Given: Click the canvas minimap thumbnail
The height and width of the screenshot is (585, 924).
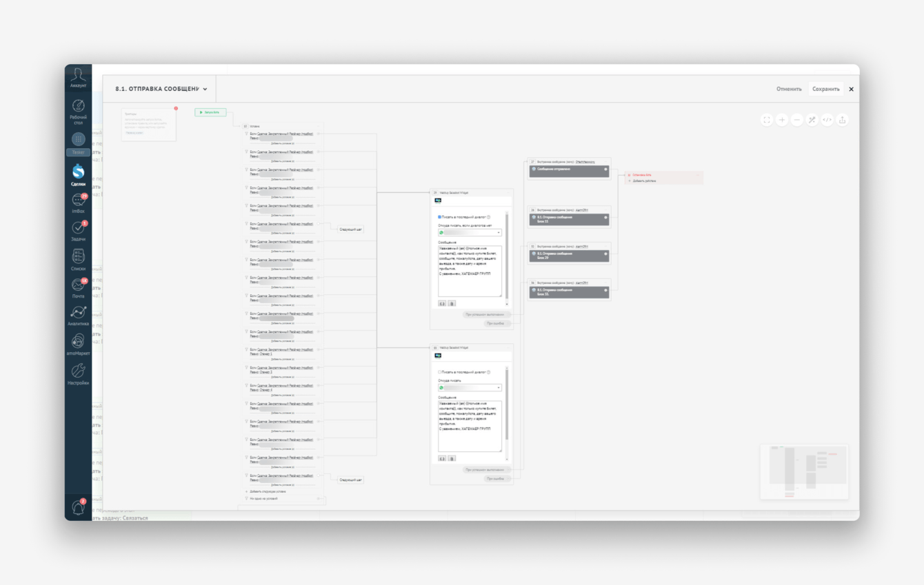Looking at the screenshot, I should [804, 471].
